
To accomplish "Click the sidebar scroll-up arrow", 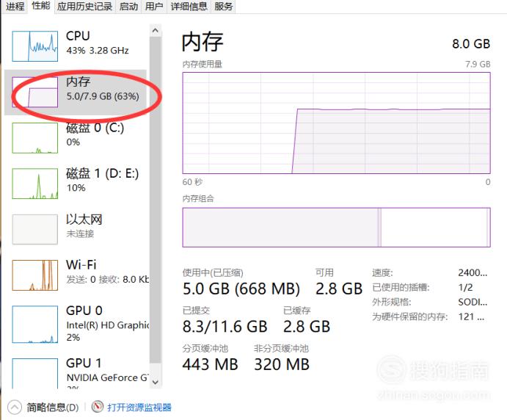I will tap(156, 30).
